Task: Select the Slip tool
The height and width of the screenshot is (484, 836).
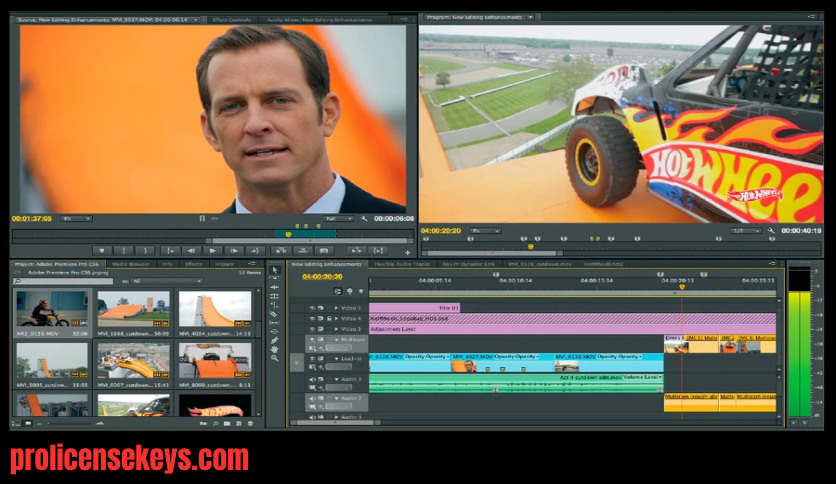Action: [274, 322]
